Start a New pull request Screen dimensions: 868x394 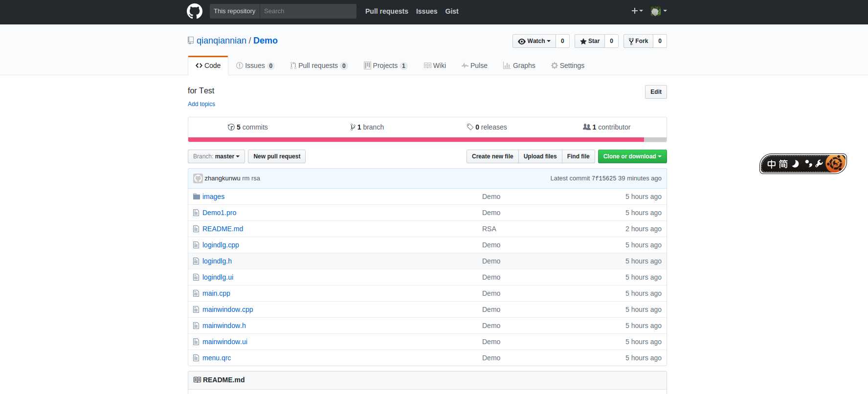277,156
